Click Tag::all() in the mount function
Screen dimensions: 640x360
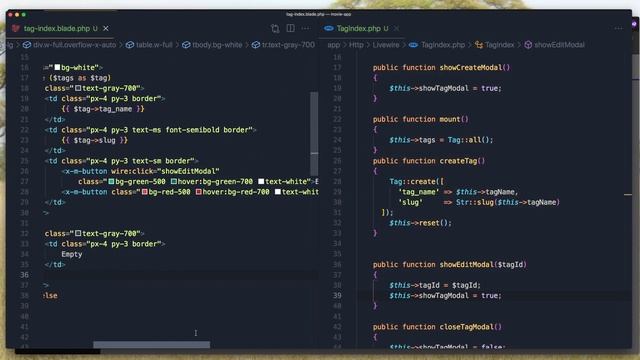pyautogui.click(x=470, y=140)
